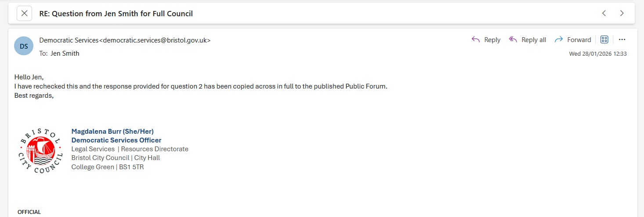Click the Wed 28/01/2026 12:33 timestamp

(x=597, y=53)
